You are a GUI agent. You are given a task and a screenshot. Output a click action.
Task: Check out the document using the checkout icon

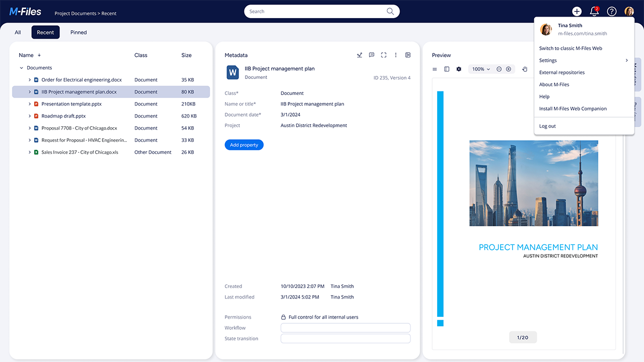pos(359,55)
